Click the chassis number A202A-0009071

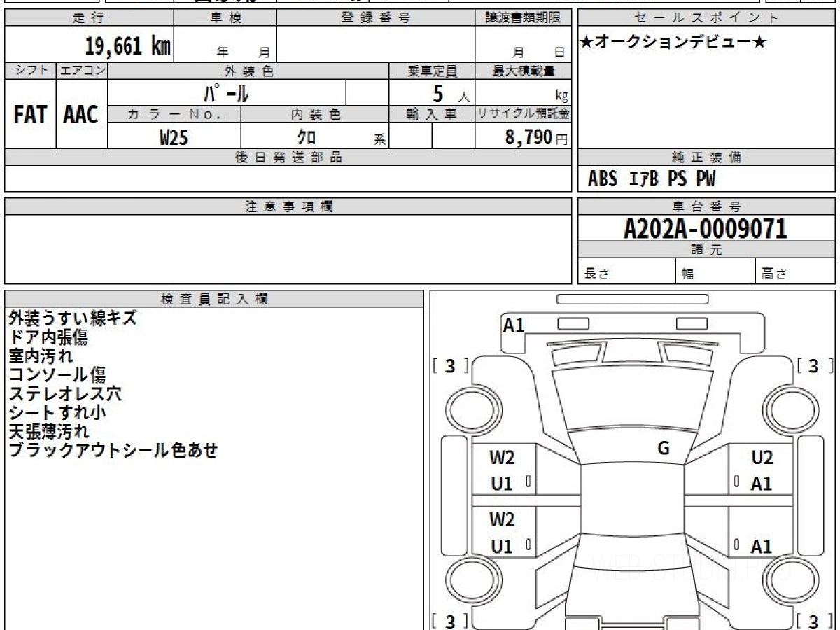click(706, 228)
